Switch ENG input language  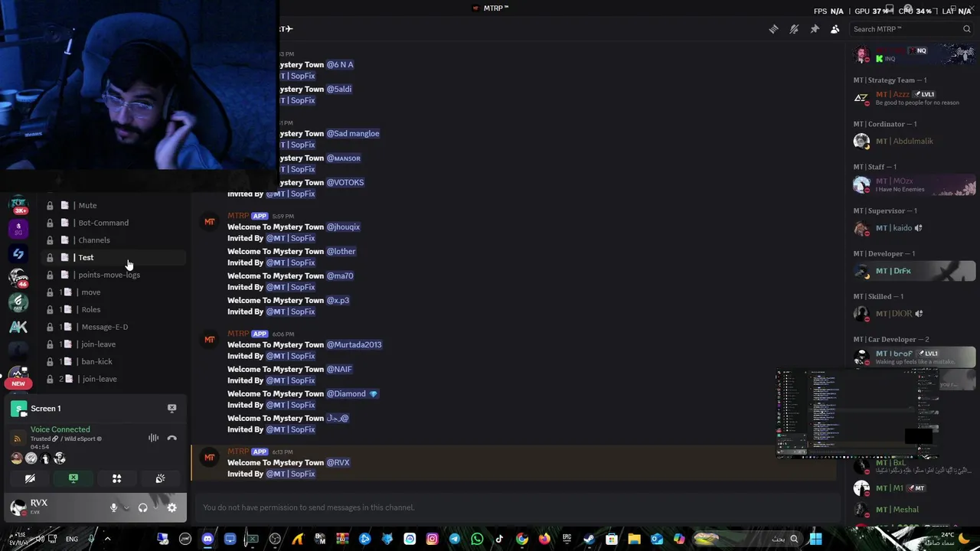coord(71,539)
